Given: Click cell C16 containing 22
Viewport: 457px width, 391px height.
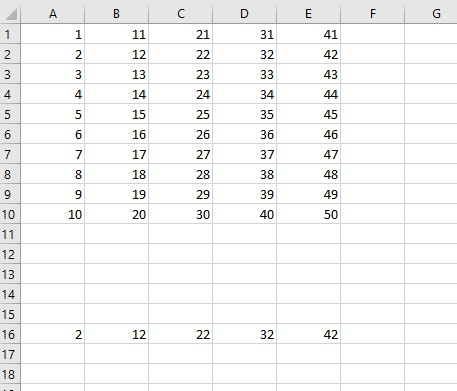Looking at the screenshot, I should [181, 334].
